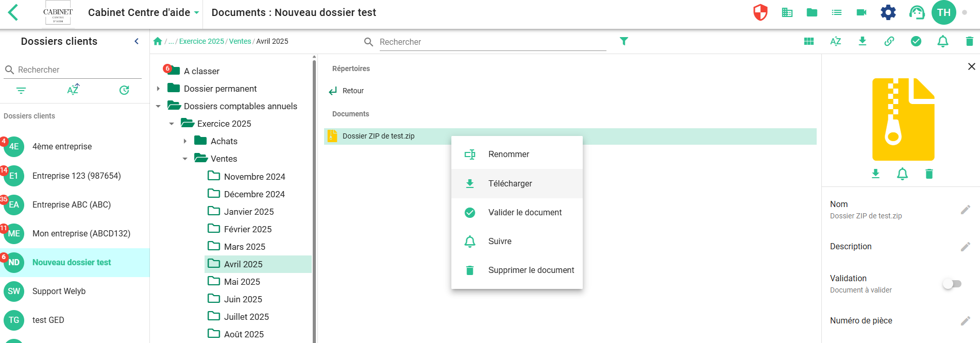Choose Valider le document menu entry
The width and height of the screenshot is (980, 343).
(x=517, y=212)
